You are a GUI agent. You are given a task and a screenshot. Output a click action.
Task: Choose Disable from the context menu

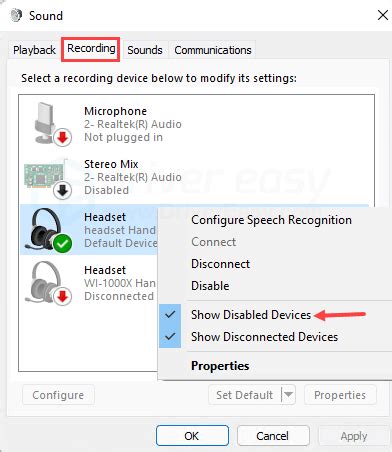tap(210, 286)
